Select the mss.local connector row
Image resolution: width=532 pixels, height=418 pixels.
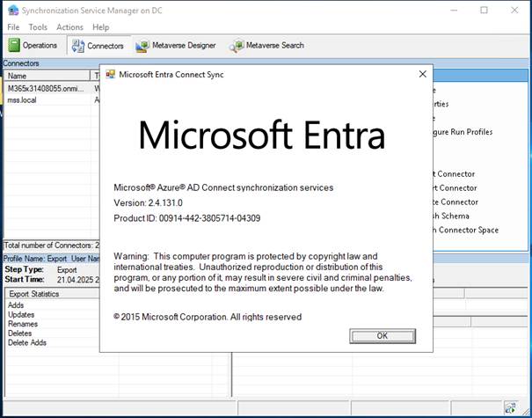pos(52,99)
